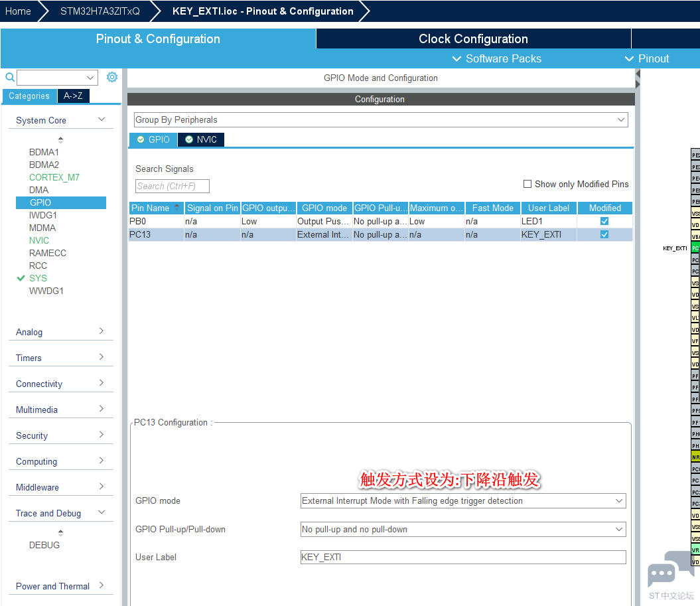The image size is (700, 606).
Task: Go to Home breadcrumb
Action: (x=18, y=11)
